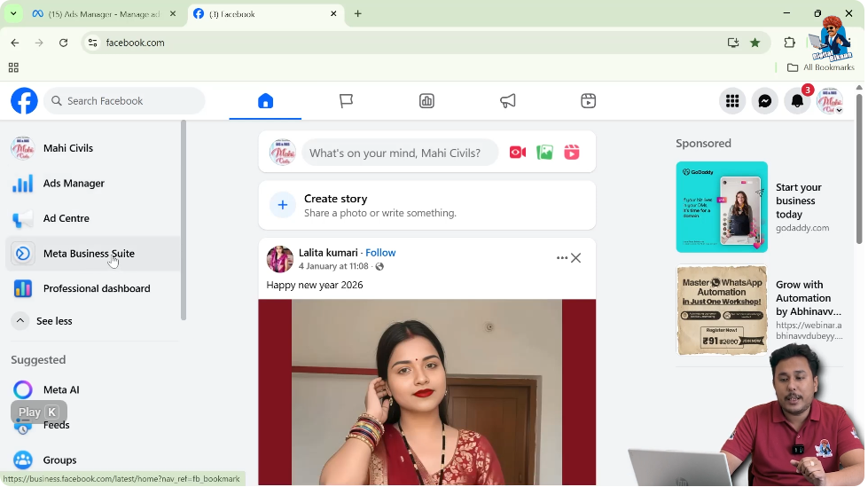This screenshot has height=487, width=868.
Task: Open Messenger chats
Action: click(x=765, y=101)
